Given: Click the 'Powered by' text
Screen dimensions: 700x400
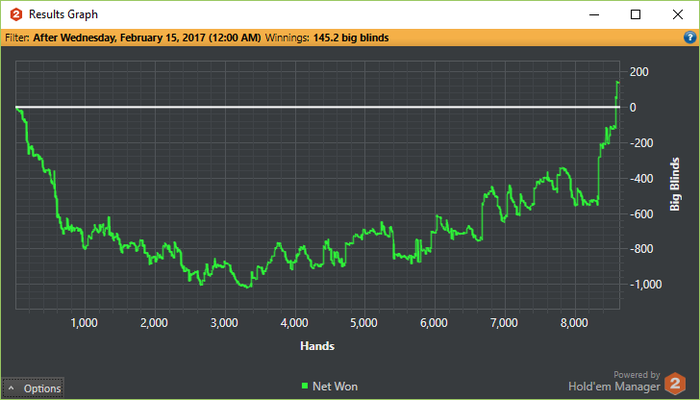Looking at the screenshot, I should pos(637,375).
